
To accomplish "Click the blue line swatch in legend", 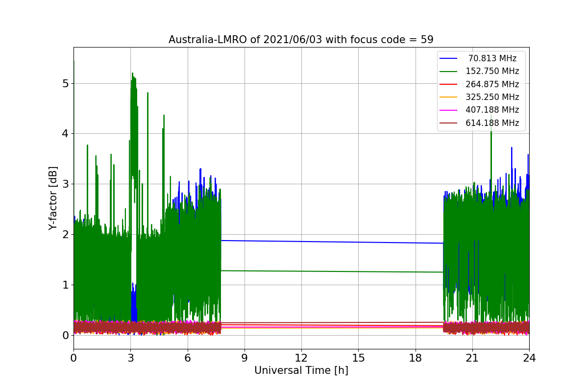I will (448, 58).
